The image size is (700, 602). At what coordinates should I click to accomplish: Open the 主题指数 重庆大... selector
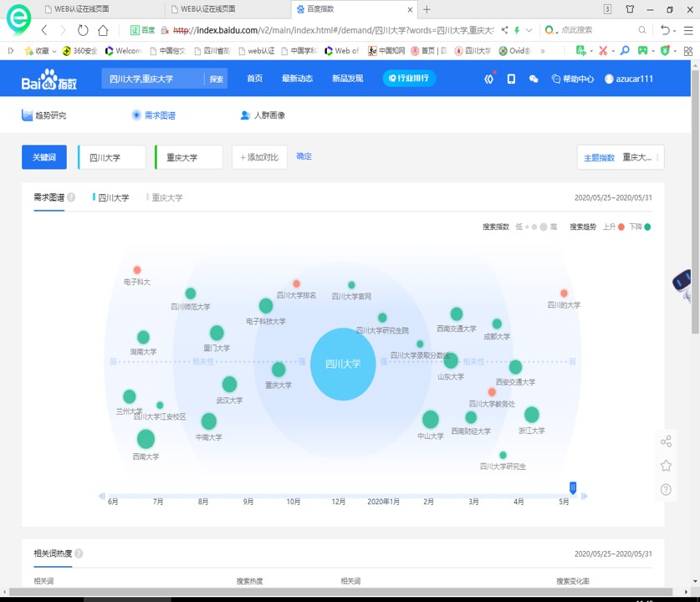coord(621,157)
